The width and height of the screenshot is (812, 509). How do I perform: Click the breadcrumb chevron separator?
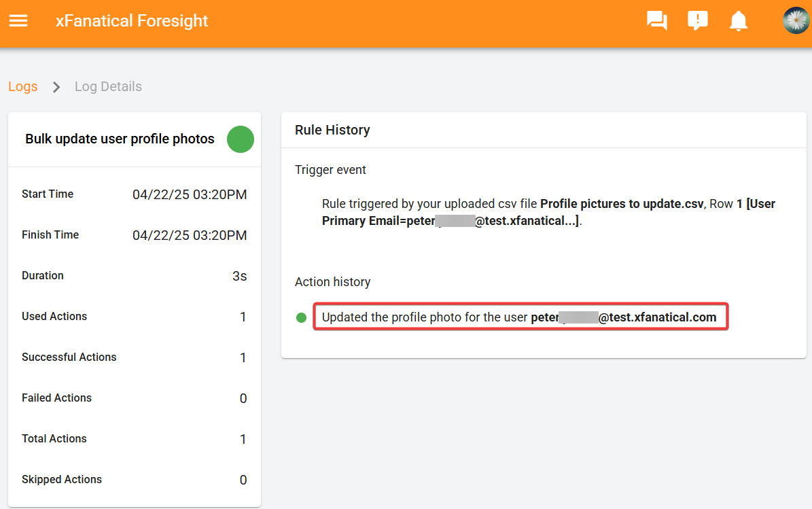(56, 87)
